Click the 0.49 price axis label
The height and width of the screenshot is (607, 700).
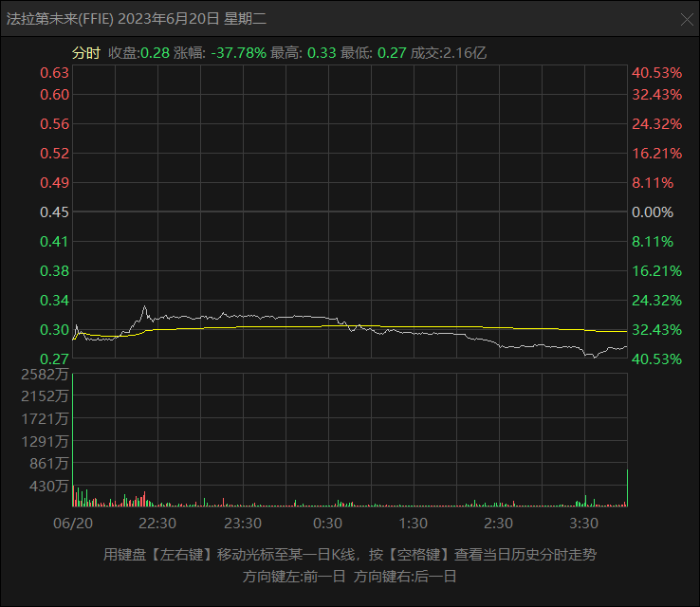pos(54,182)
